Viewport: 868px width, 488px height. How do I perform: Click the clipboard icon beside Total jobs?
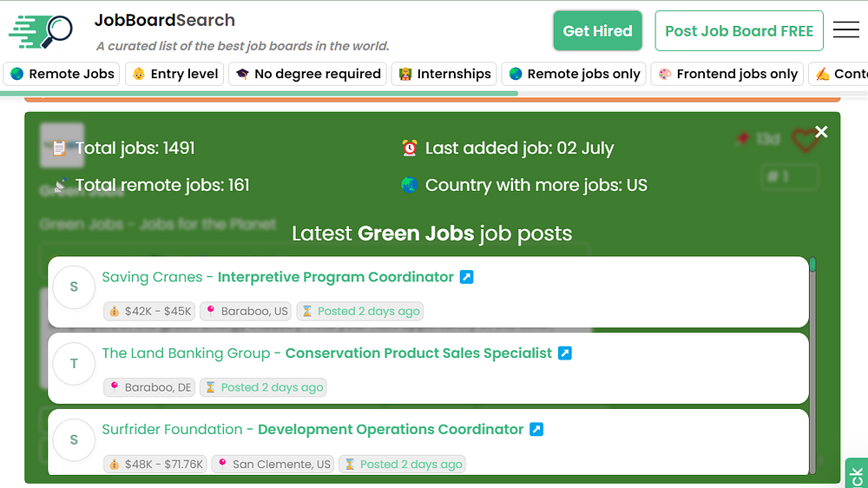click(59, 148)
